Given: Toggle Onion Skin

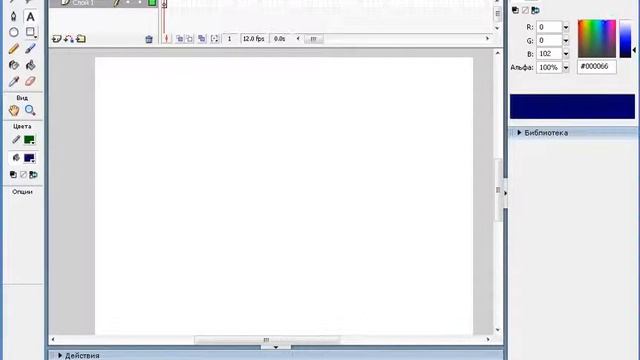Looking at the screenshot, I should 180,39.
